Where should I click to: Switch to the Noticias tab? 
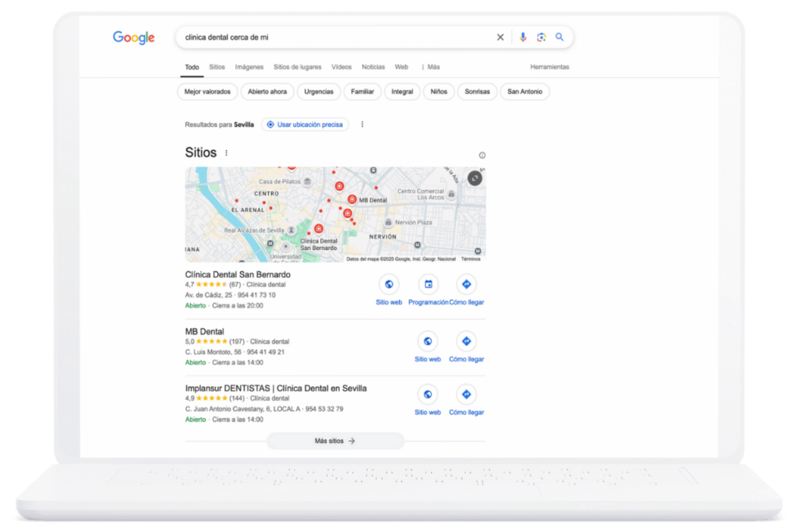click(373, 67)
